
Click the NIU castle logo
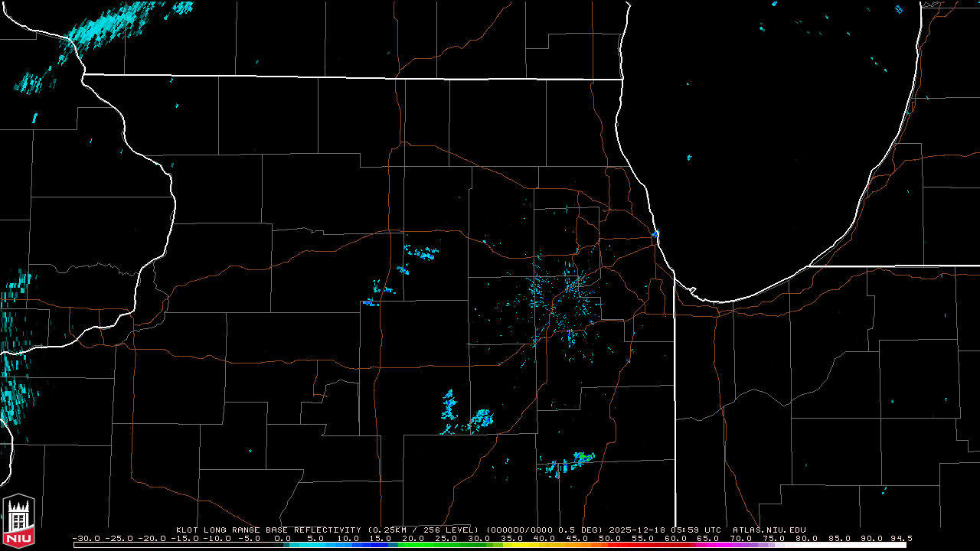click(x=18, y=519)
